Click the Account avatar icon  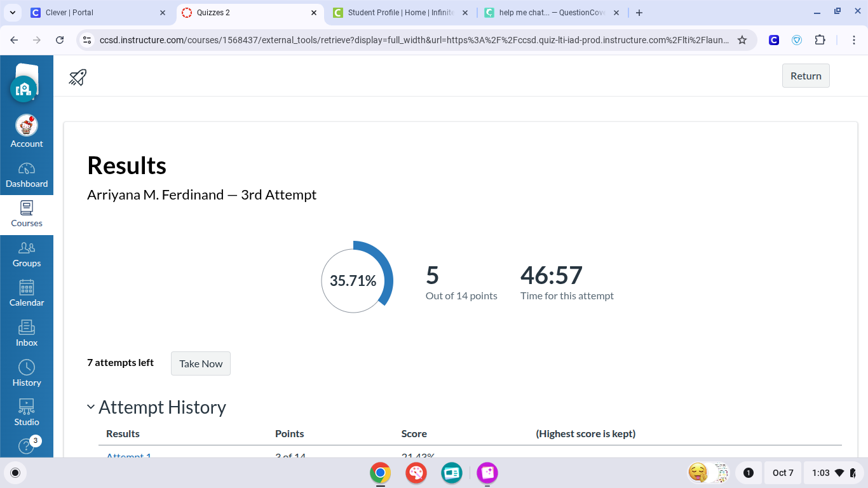tap(27, 126)
